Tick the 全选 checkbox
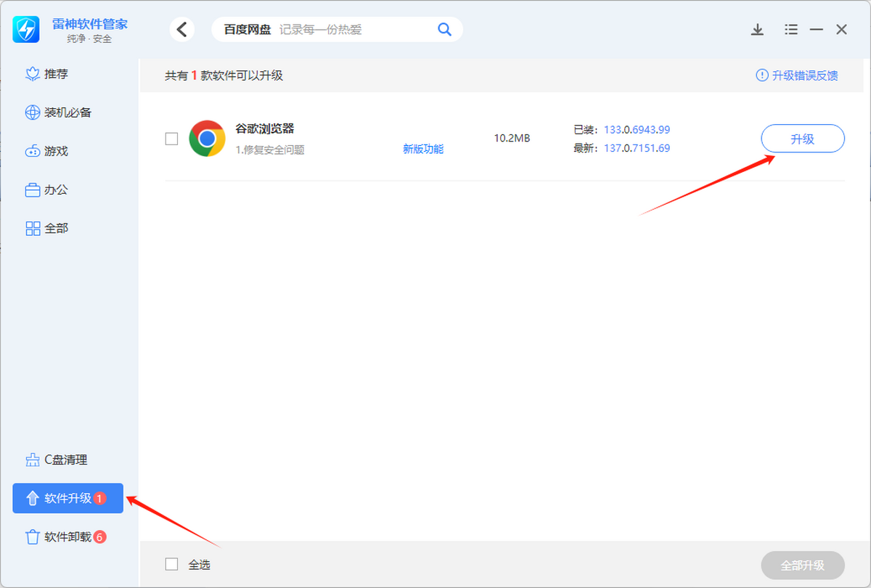Screen dimensions: 871x588 click(171, 564)
